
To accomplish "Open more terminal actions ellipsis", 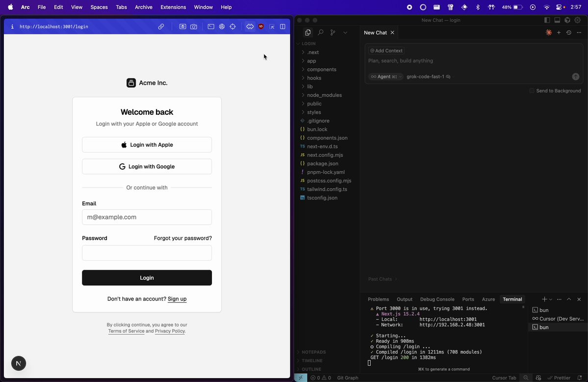I will tap(559, 299).
